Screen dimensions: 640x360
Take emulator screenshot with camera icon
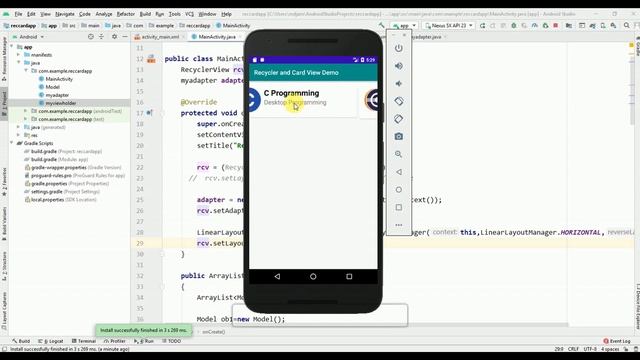[399, 136]
